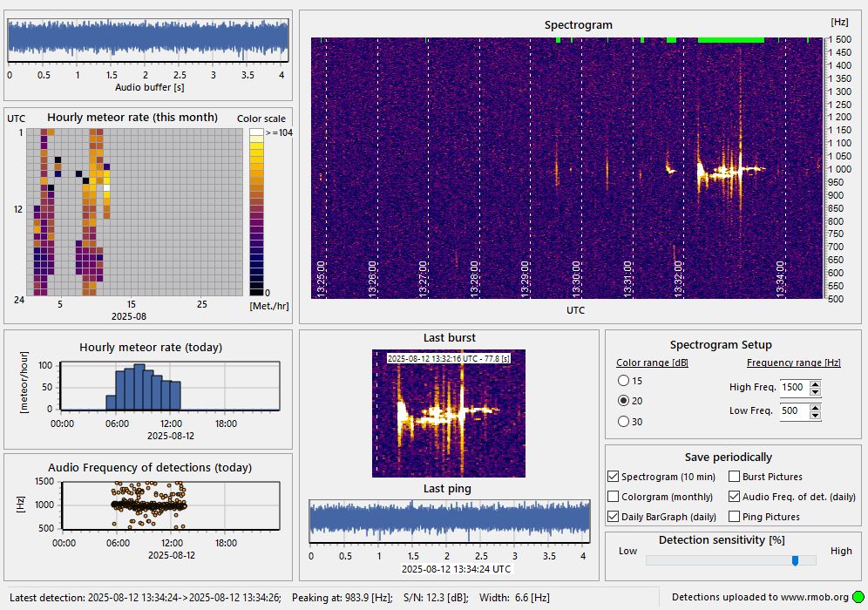Select the 15 dB color range option
This screenshot has width=868, height=610.
[624, 381]
